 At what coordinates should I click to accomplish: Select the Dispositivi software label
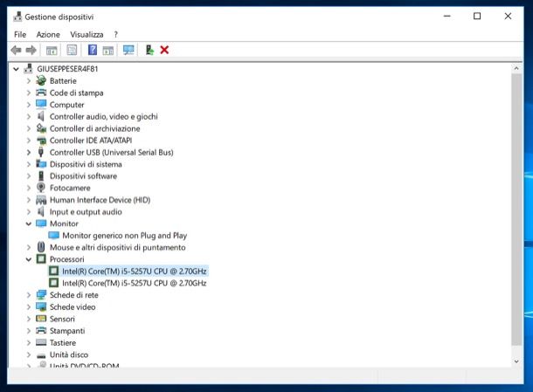tap(83, 176)
